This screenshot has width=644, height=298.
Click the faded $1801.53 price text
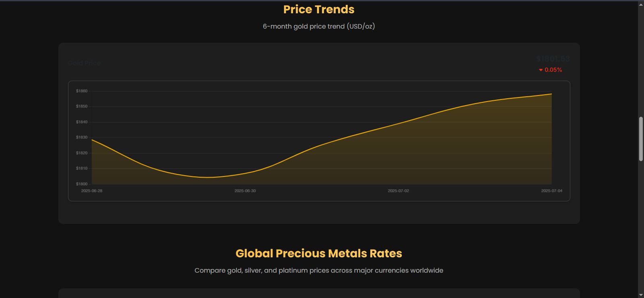pos(553,59)
